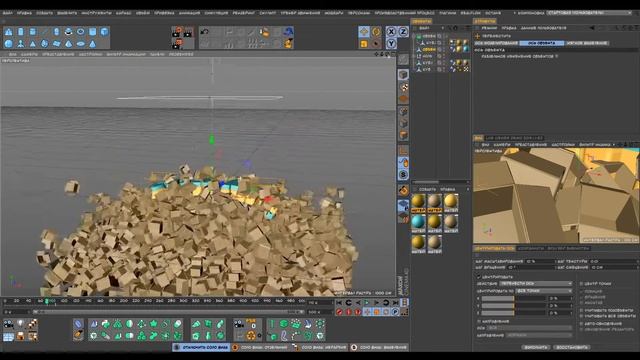This screenshot has width=640, height=360.
Task: Open the Направление dropdown at the panel bottom
Action: [539, 335]
